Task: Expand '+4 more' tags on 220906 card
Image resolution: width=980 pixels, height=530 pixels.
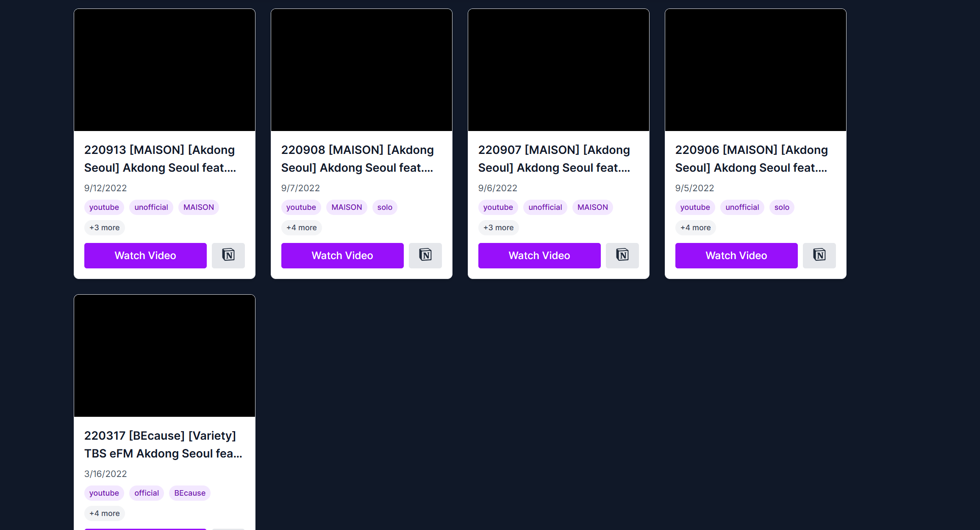Action: click(x=695, y=228)
